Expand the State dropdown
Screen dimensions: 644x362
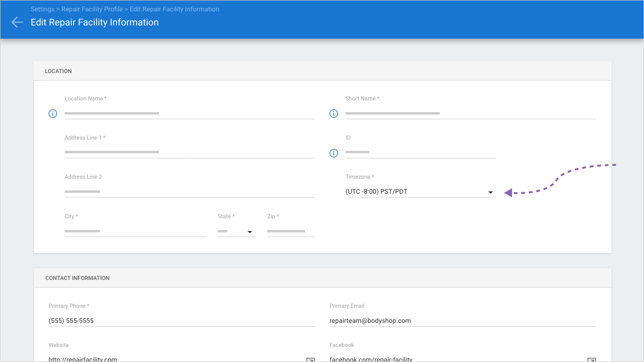(237, 231)
